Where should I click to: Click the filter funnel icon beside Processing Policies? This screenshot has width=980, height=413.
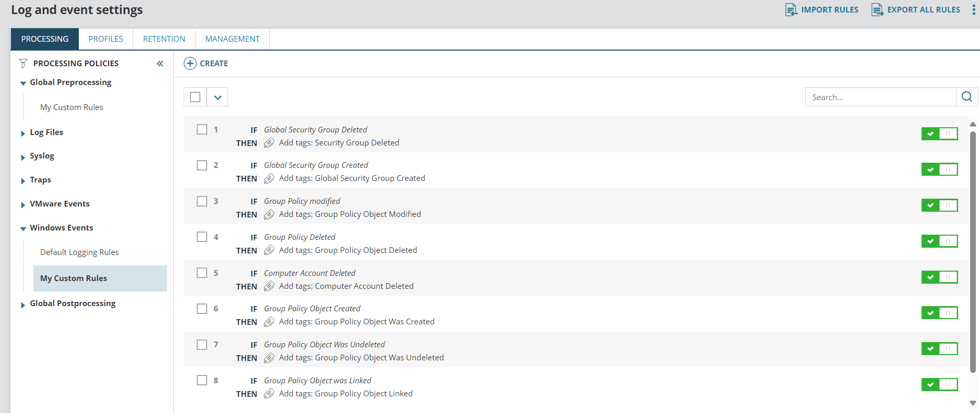(x=23, y=64)
